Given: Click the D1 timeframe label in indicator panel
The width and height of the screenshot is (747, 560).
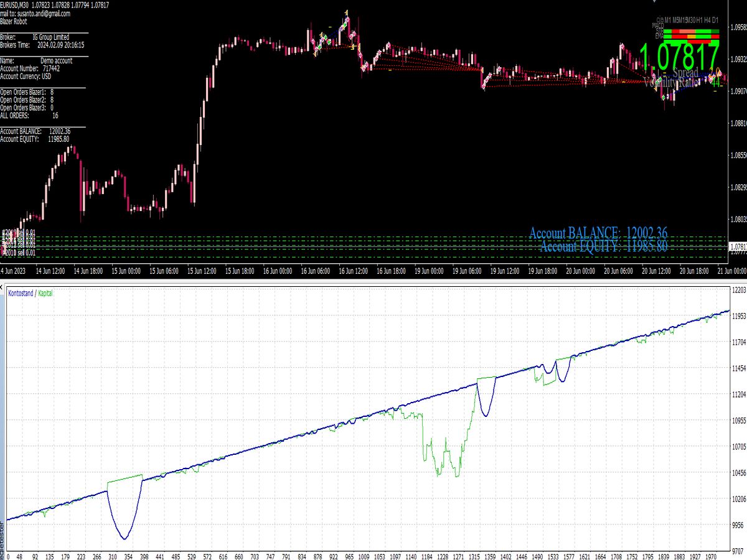Looking at the screenshot, I should click(715, 20).
